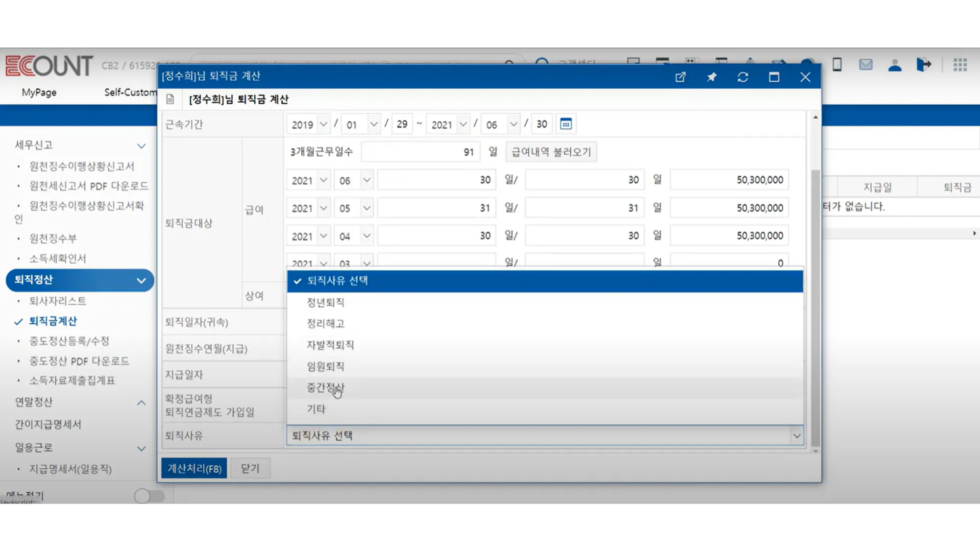Viewport: 980px width, 551px height.
Task: Open year dropdown of 2021/06 salary row
Action: click(x=309, y=180)
